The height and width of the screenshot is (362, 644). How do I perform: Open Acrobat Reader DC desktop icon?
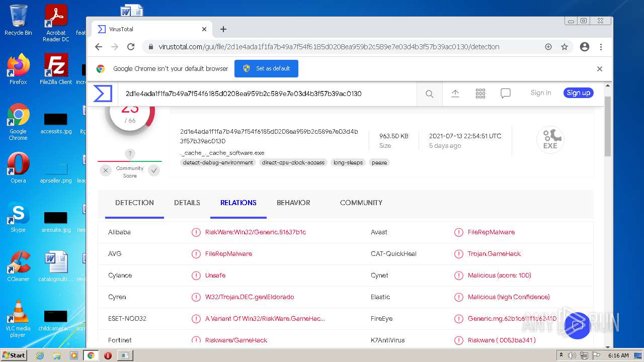(56, 24)
